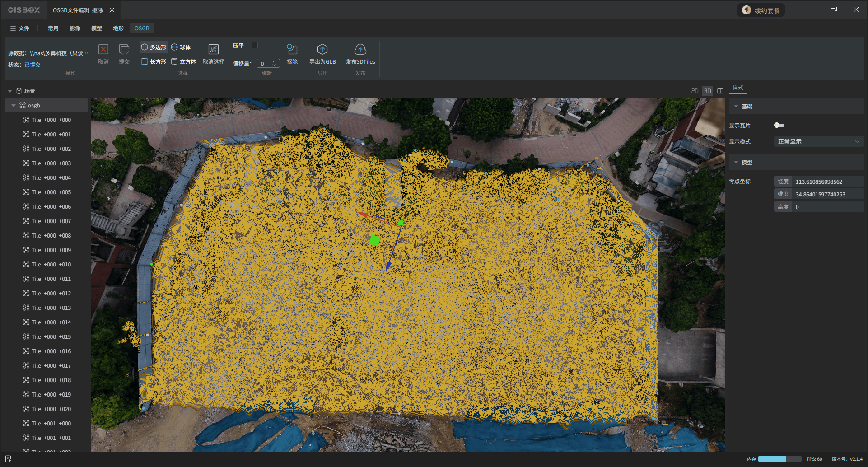Image resolution: width=868 pixels, height=467 pixels.
Task: Collapse the 基础 section
Action: click(x=736, y=106)
